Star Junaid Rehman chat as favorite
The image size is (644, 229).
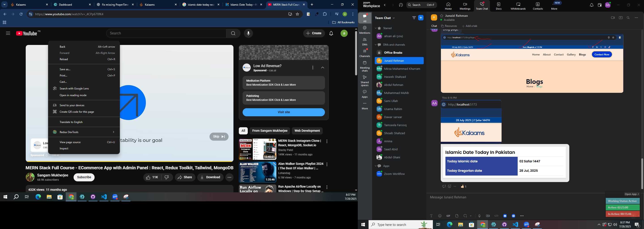click(x=442, y=15)
